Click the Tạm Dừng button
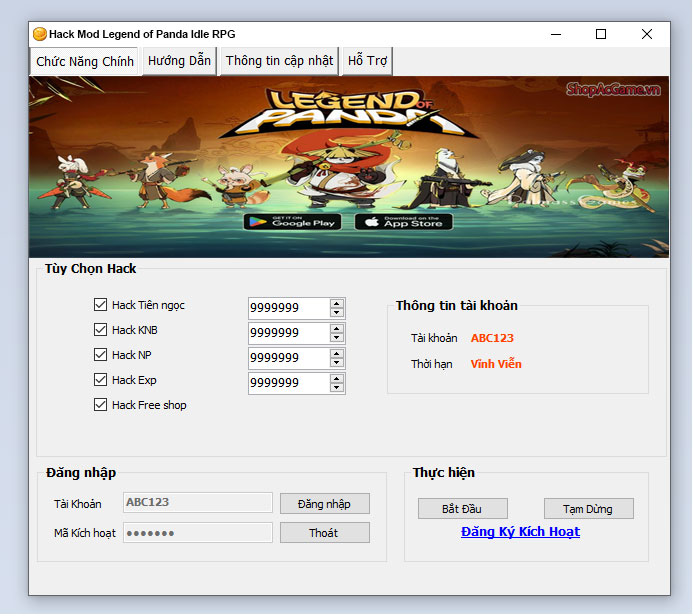The image size is (693, 616). tap(589, 509)
